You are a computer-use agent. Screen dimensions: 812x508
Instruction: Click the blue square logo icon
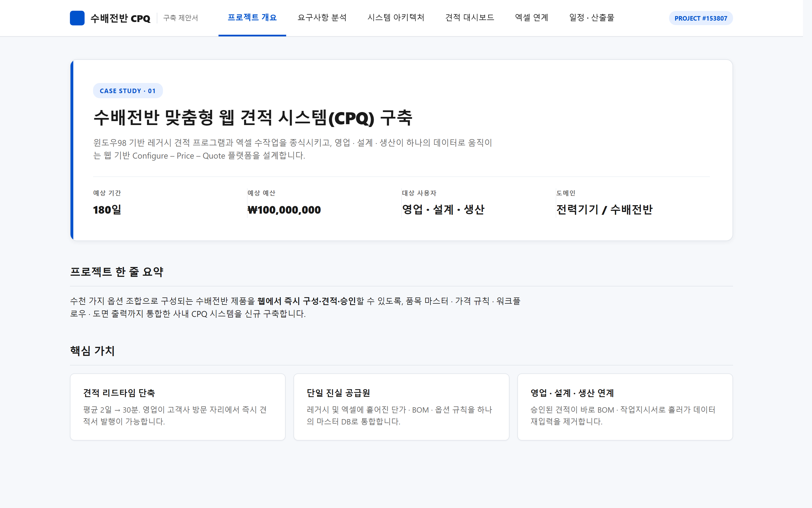click(x=77, y=18)
